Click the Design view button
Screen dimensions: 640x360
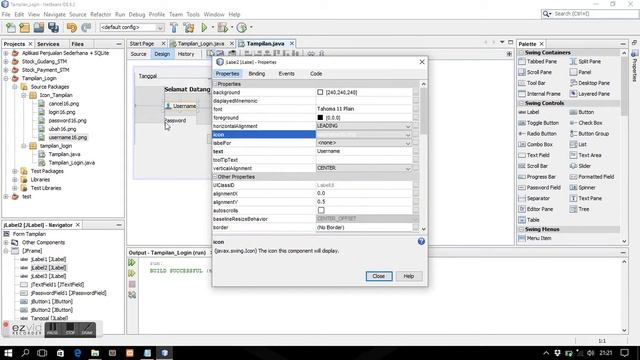pyautogui.click(x=162, y=54)
